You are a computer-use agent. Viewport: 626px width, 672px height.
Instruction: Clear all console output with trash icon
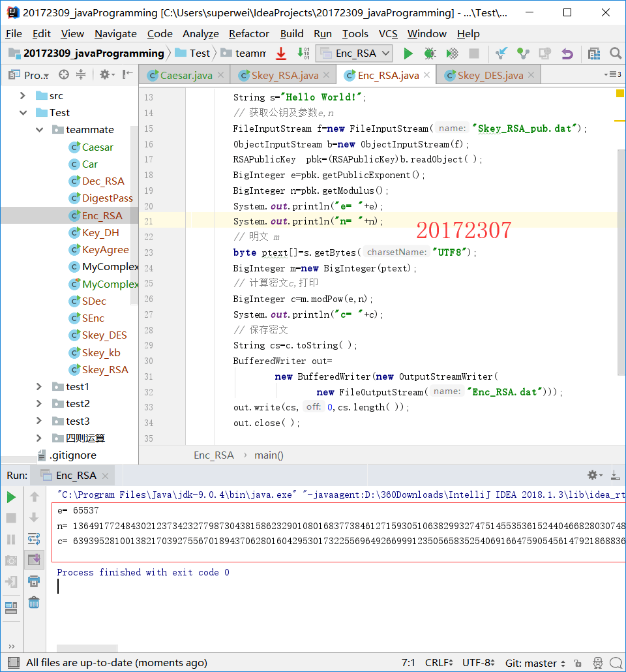pyautogui.click(x=34, y=603)
